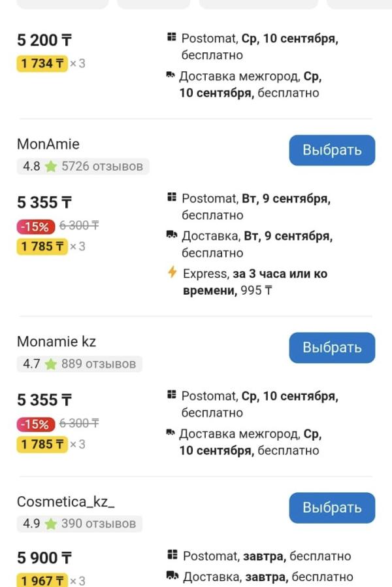Tap the Express lightning bolt icon
392x587 pixels.
[172, 272]
